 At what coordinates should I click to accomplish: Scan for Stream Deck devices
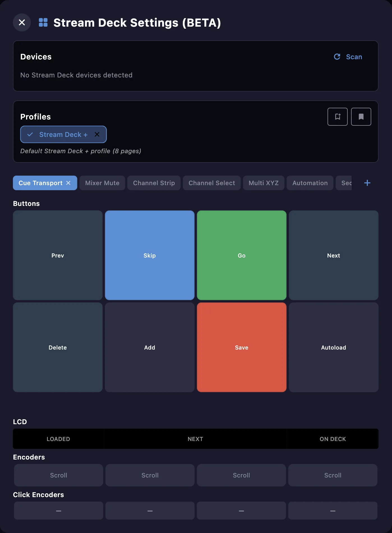pos(348,57)
